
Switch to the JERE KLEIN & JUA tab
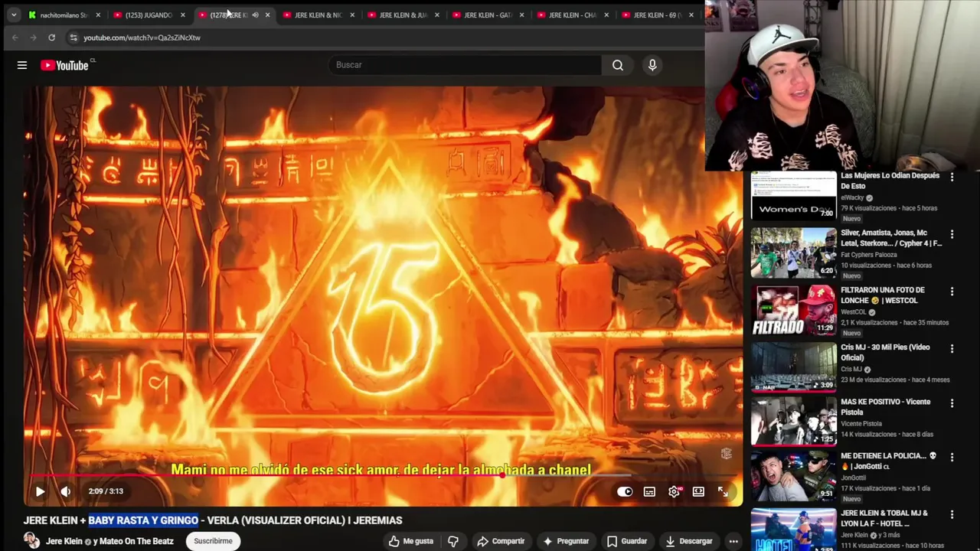(403, 15)
